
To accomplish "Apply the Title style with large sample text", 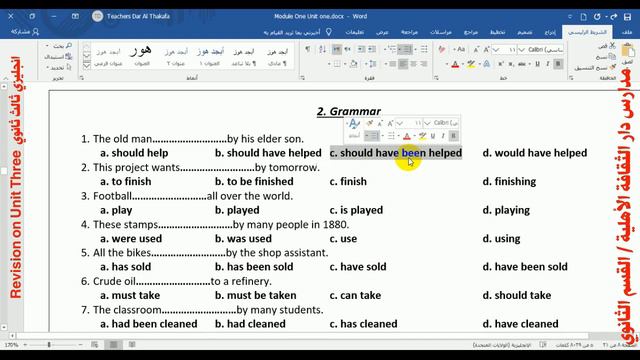I will 141,56.
